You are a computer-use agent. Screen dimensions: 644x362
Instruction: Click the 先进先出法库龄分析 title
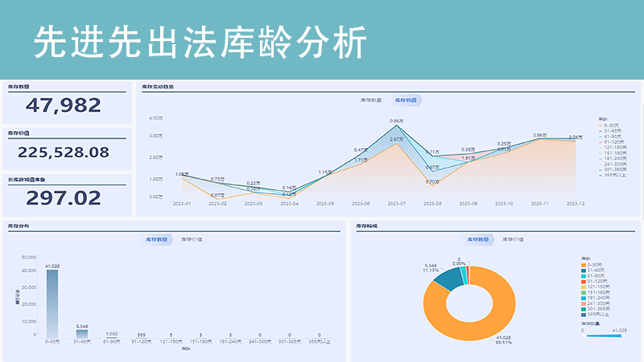pos(200,43)
